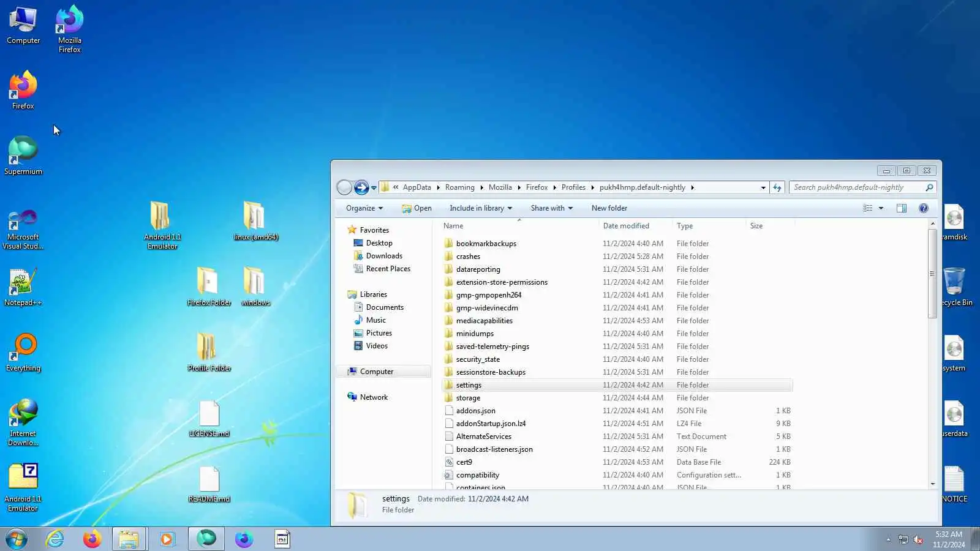Open the view options dropdown arrow
This screenshot has height=551, width=980.
click(x=881, y=208)
